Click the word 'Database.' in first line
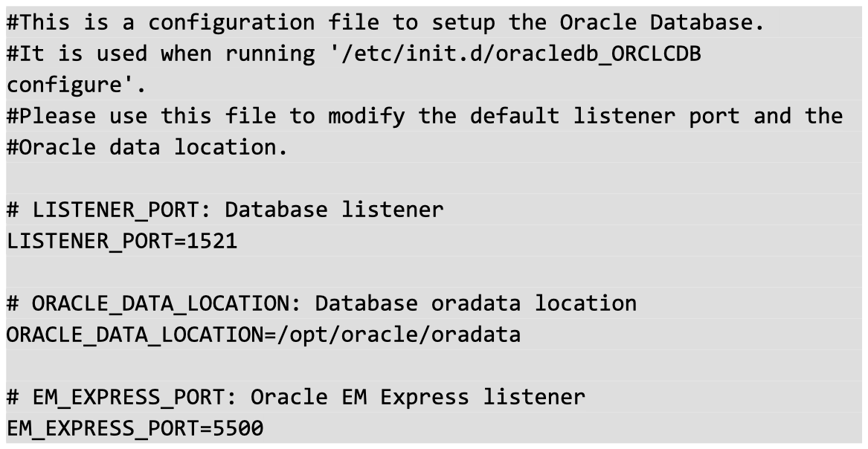868x449 pixels. (x=707, y=22)
